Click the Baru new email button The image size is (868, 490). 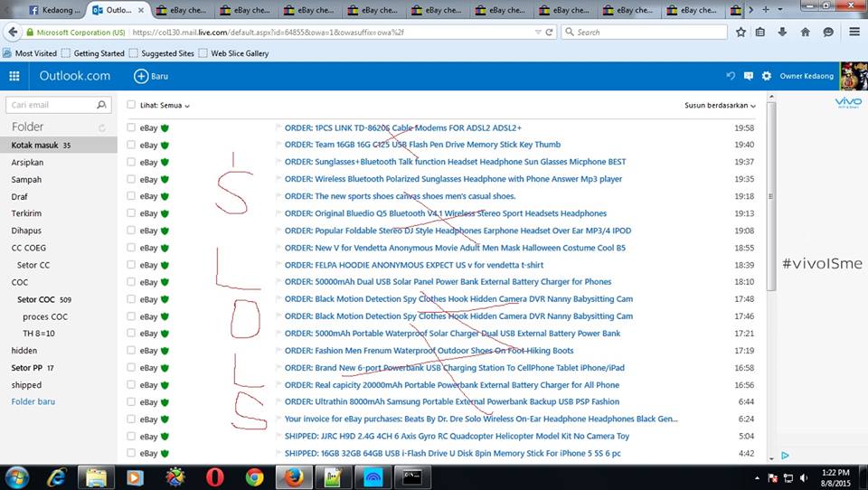point(151,76)
